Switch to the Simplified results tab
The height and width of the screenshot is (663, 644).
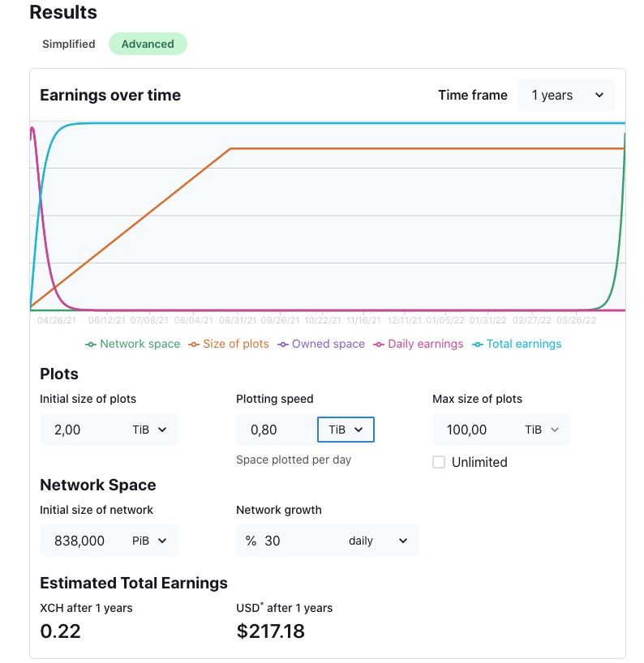click(69, 44)
